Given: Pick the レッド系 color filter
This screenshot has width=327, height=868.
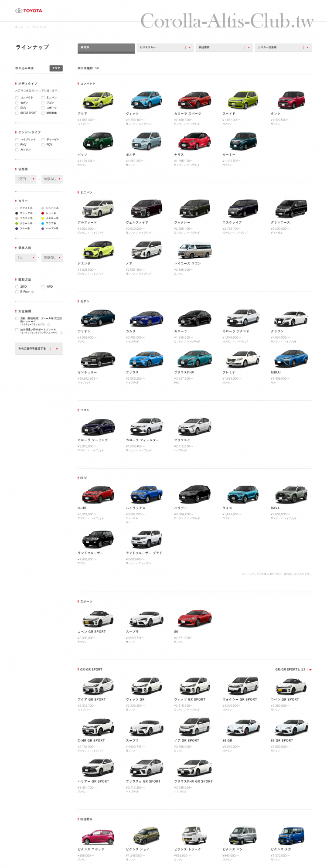Looking at the screenshot, I should 50,213.
